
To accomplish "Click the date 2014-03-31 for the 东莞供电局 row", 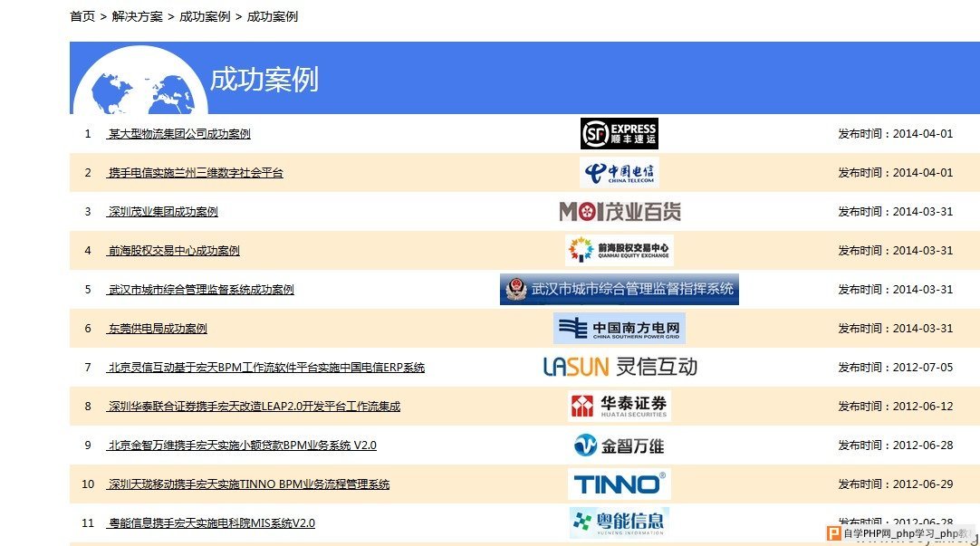I will pyautogui.click(x=923, y=329).
